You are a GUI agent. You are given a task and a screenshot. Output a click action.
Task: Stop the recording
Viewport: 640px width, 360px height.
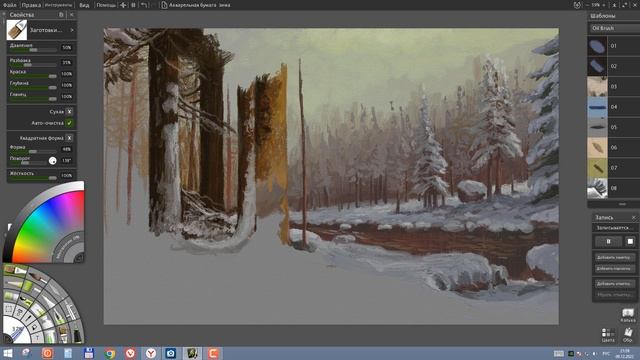pyautogui.click(x=630, y=242)
